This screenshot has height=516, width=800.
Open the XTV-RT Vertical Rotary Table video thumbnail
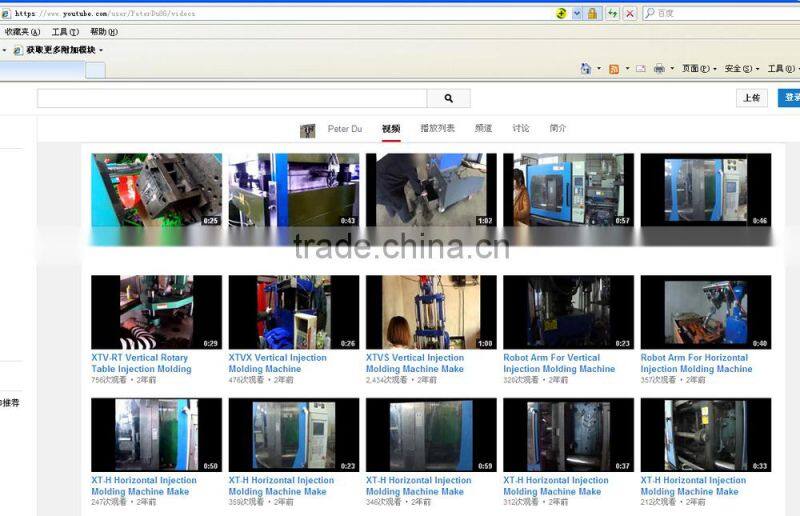156,312
